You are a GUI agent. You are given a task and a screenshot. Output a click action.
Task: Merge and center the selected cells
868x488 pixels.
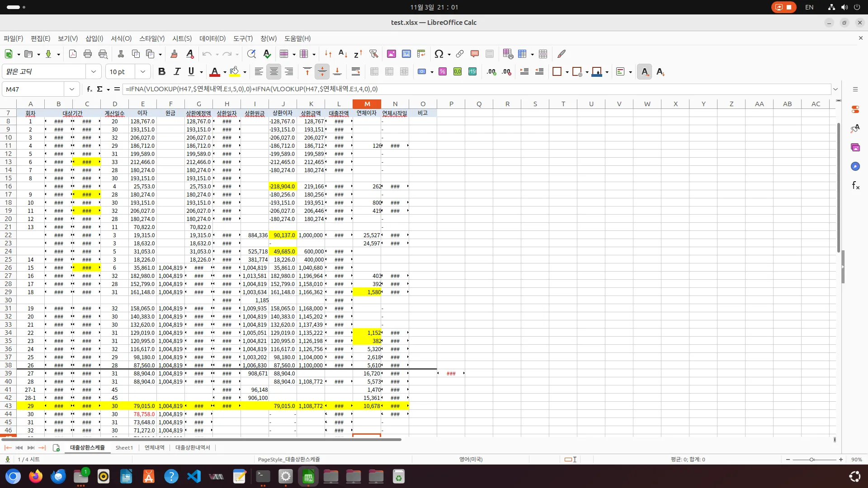(374, 71)
